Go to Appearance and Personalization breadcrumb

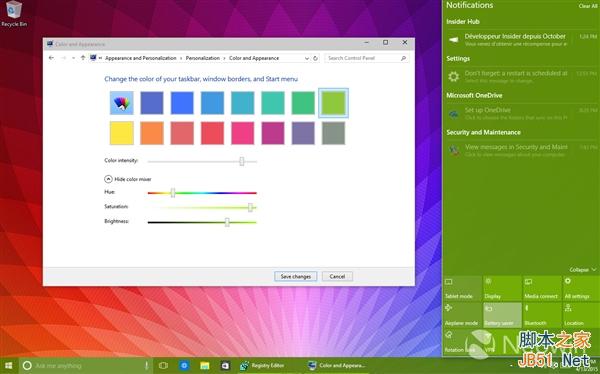140,58
